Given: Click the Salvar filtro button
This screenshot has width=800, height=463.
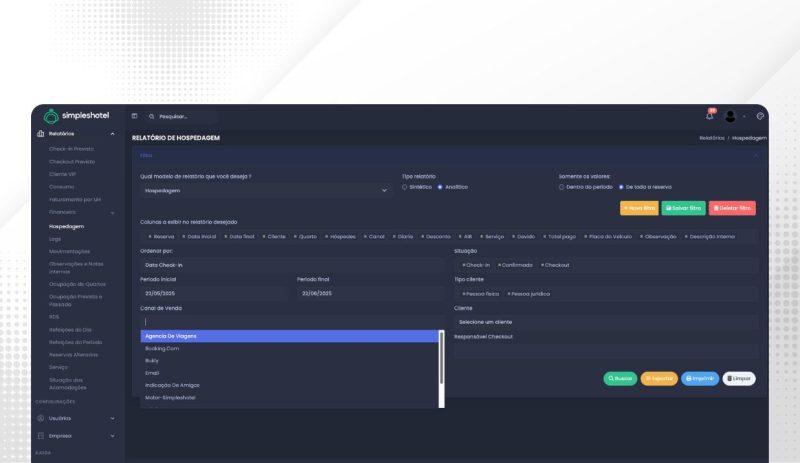Looking at the screenshot, I should coord(683,208).
